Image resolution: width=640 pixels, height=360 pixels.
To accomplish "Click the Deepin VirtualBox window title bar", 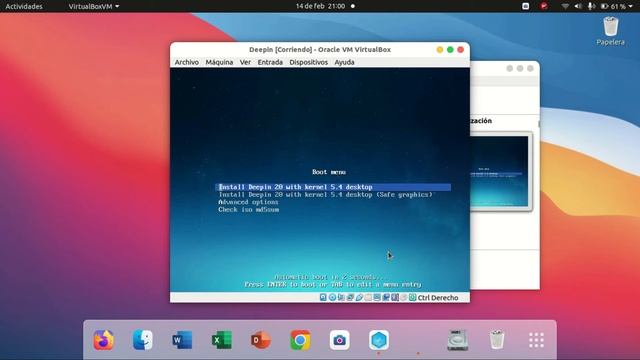I will [320, 49].
